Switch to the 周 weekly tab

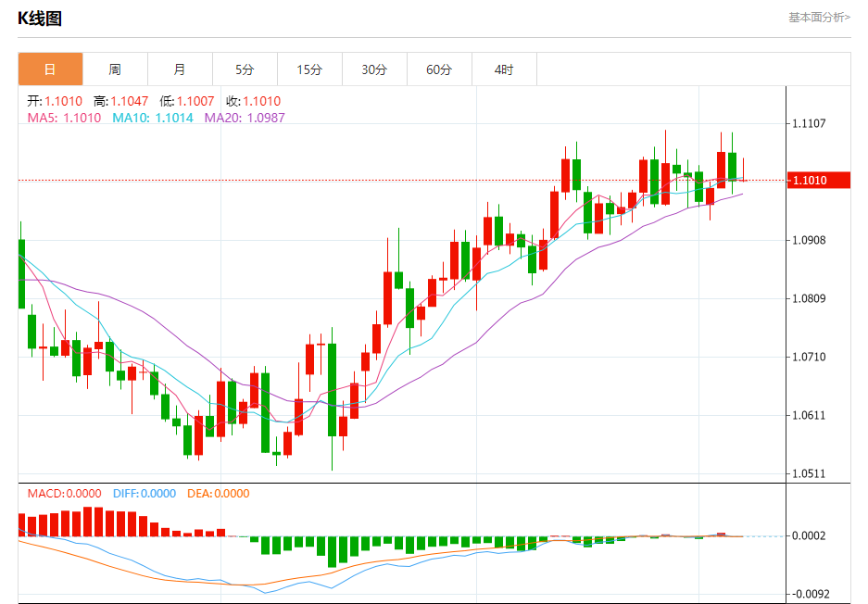pyautogui.click(x=115, y=69)
